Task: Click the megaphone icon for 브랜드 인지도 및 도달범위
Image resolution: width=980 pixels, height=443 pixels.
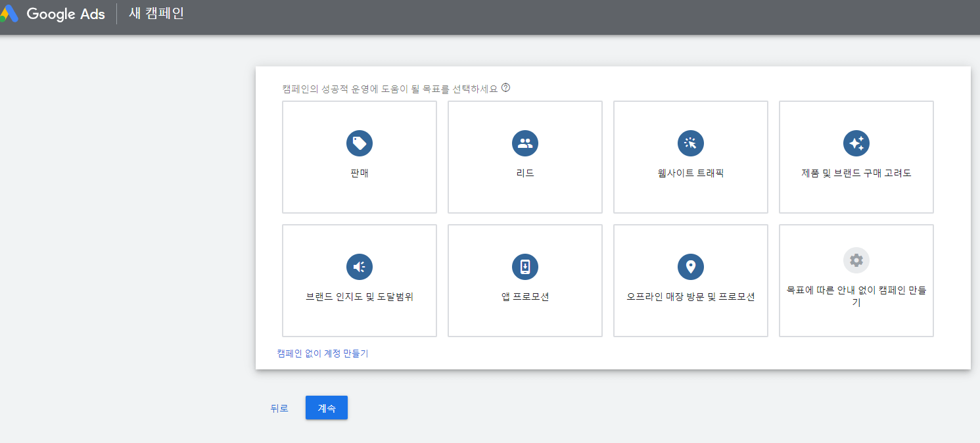Action: (x=360, y=266)
